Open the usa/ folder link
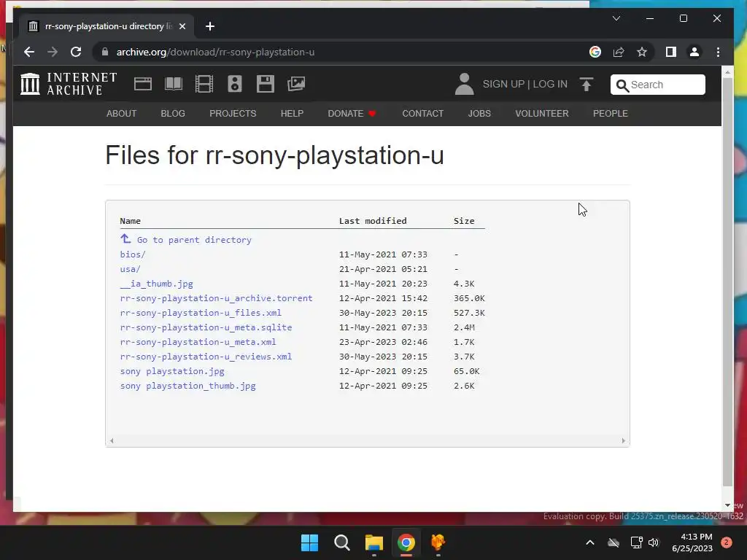 130,269
